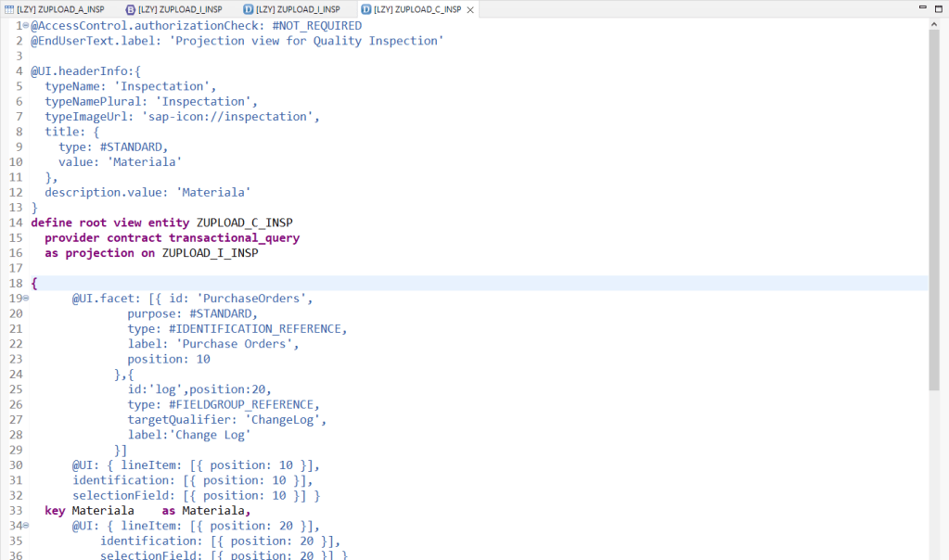Click ZUPLOAD_I_INSP in the projection line

click(x=210, y=253)
